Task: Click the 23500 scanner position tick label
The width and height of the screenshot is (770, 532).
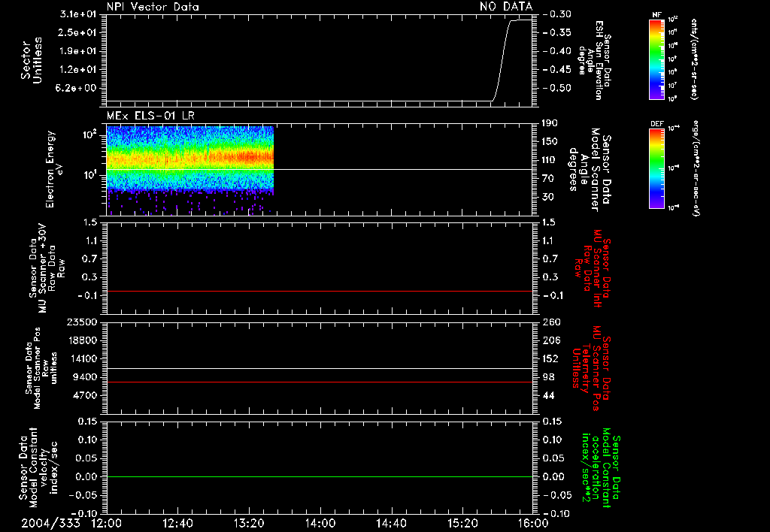Action: 81,322
